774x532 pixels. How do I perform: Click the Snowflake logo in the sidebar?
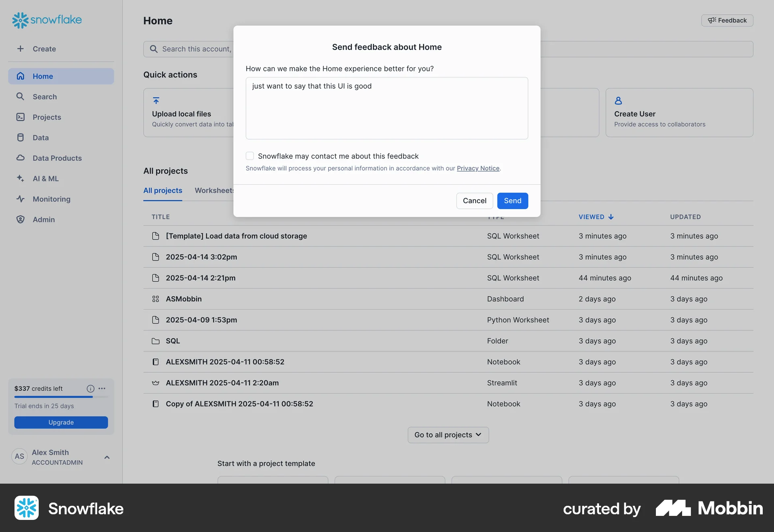[46, 20]
